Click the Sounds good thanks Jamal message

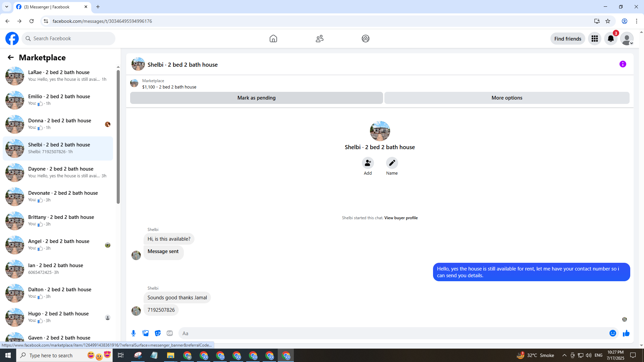[x=177, y=298]
